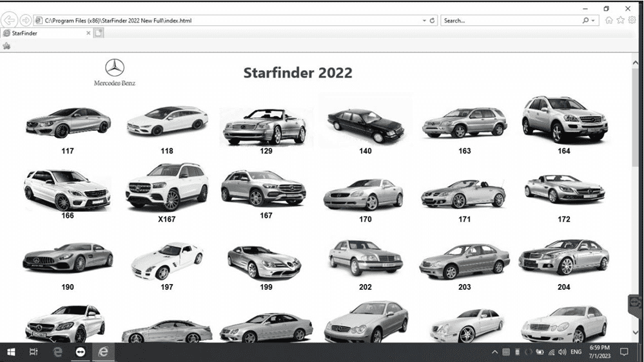The width and height of the screenshot is (644, 362).
Task: Click the 199 model label
Action: pyautogui.click(x=266, y=287)
